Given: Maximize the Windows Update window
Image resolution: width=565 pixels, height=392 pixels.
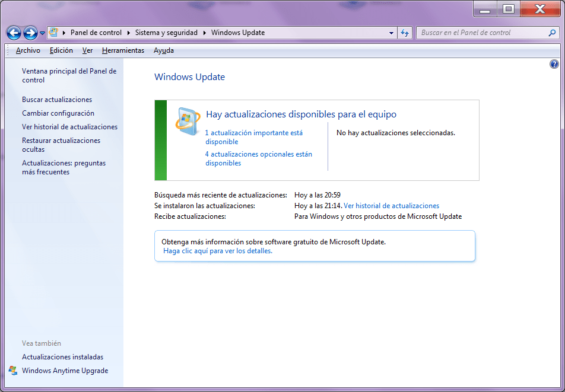Looking at the screenshot, I should pyautogui.click(x=509, y=9).
